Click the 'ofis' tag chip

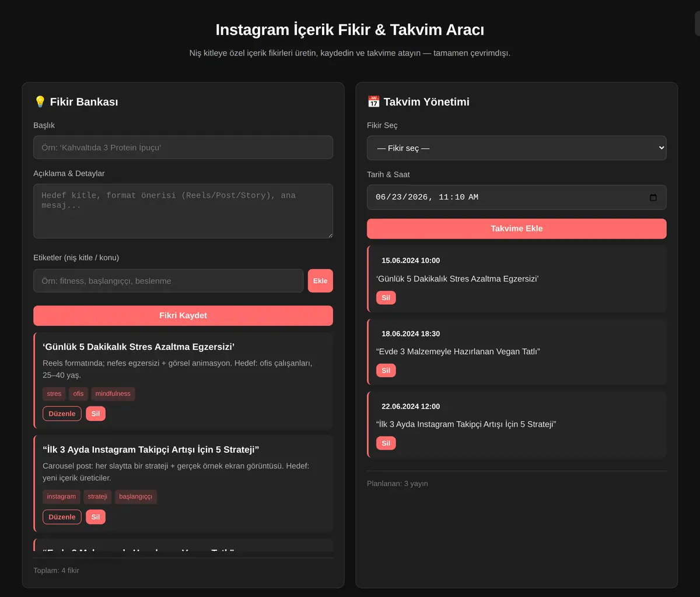pos(78,394)
